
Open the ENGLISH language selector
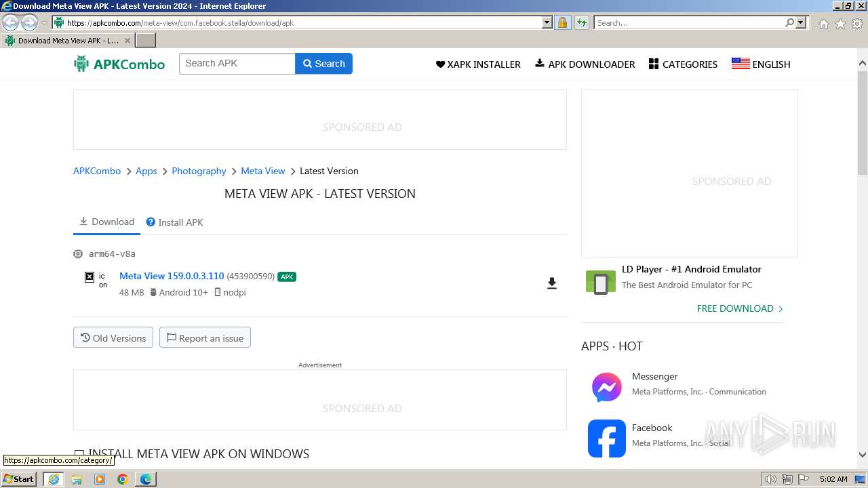[x=761, y=64]
